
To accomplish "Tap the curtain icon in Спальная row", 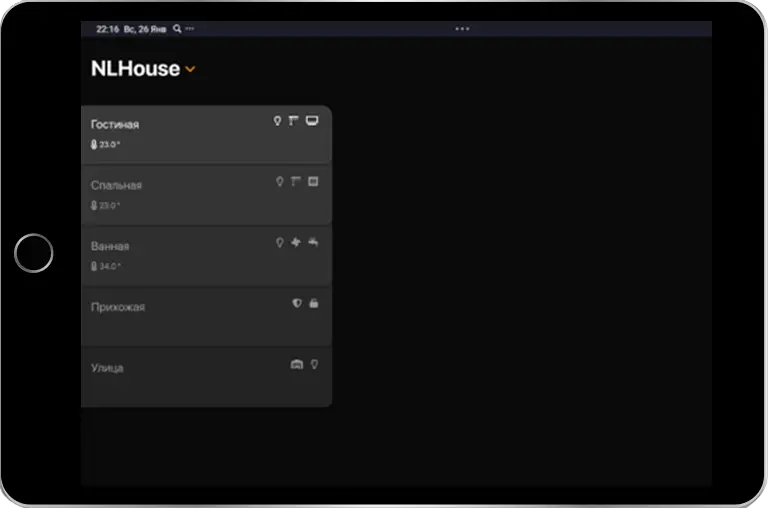I will (296, 182).
